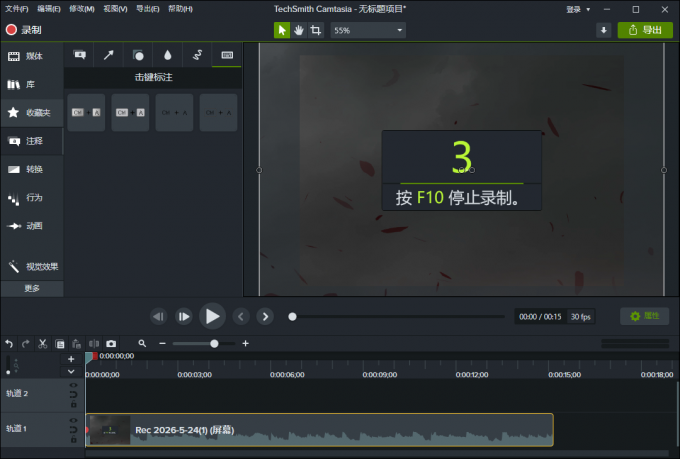Open the 属性 properties panel button

coord(644,316)
